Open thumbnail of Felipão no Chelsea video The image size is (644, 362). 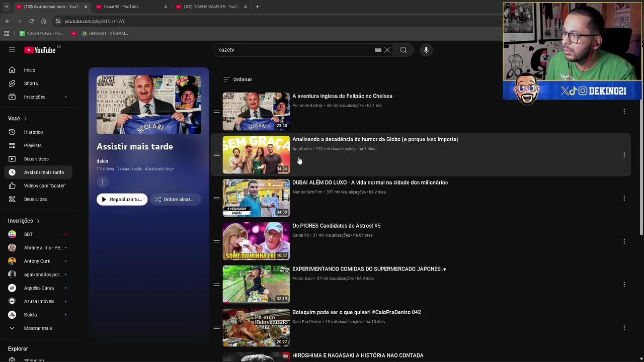256,111
